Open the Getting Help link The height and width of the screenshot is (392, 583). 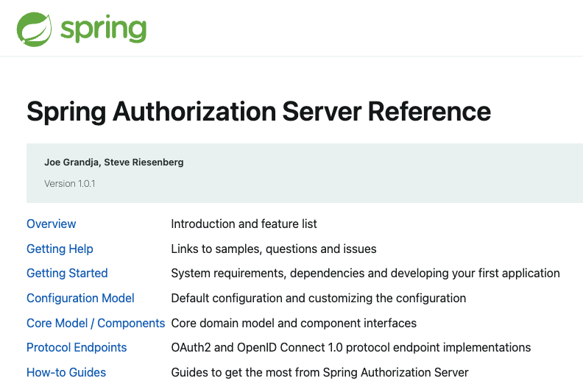pyautogui.click(x=60, y=249)
